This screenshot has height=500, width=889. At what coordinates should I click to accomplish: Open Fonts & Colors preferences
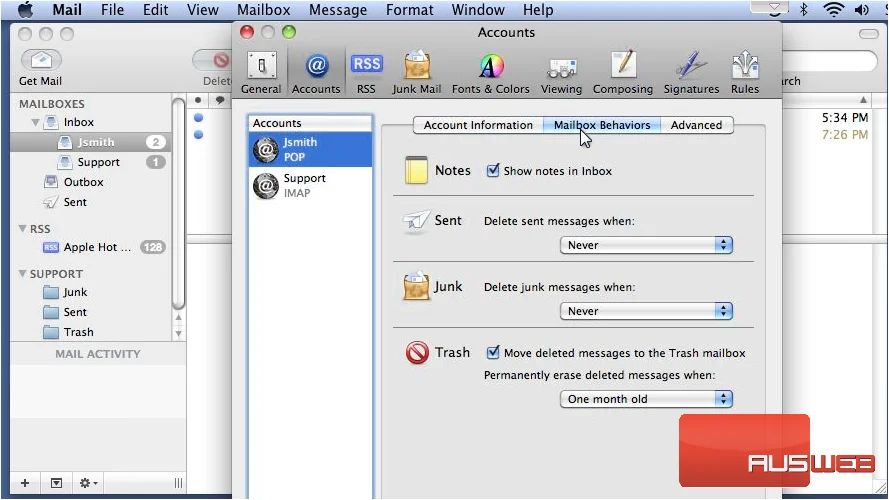490,73
